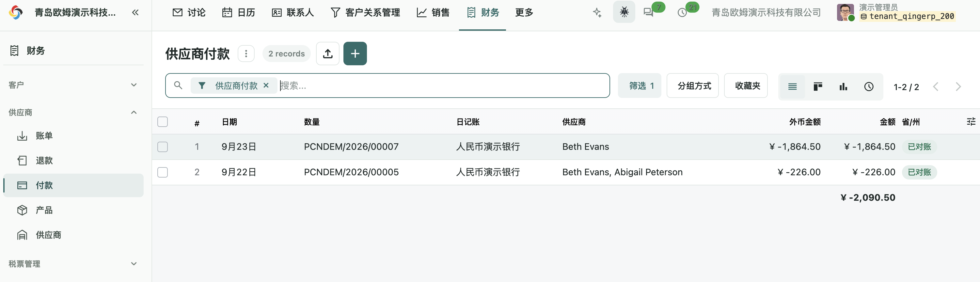Screen dimensions: 980x282
Task: Switch to activity clock view
Action: [869, 87]
